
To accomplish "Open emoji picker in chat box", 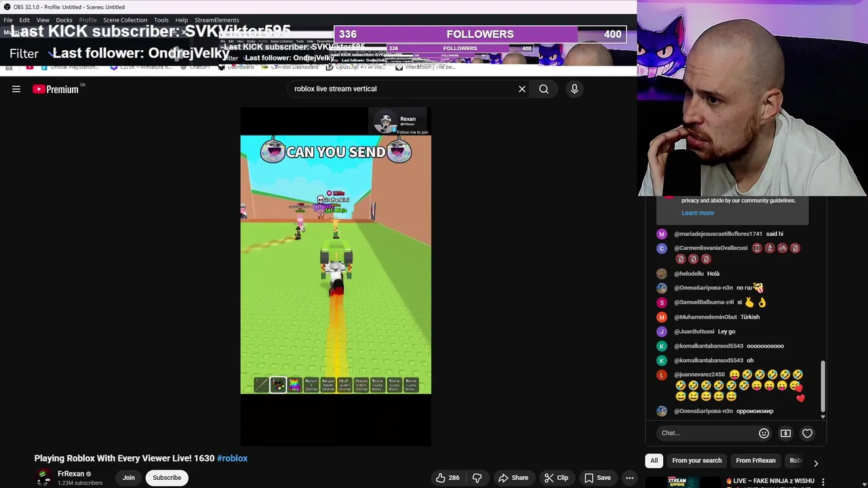I will pyautogui.click(x=764, y=433).
